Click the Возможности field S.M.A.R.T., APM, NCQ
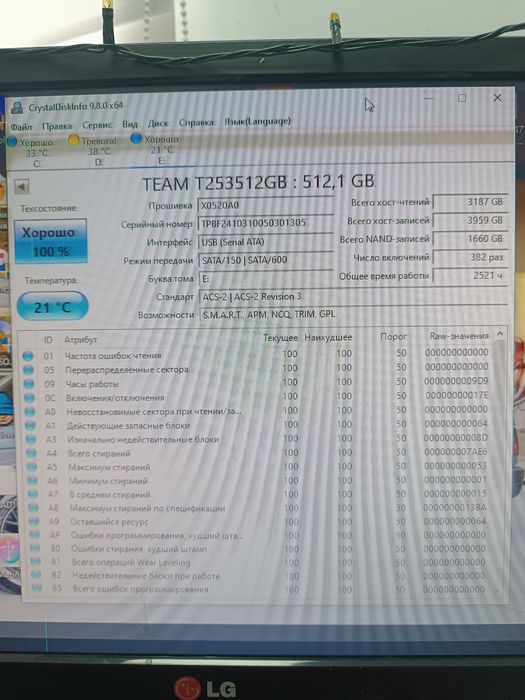 point(353,314)
